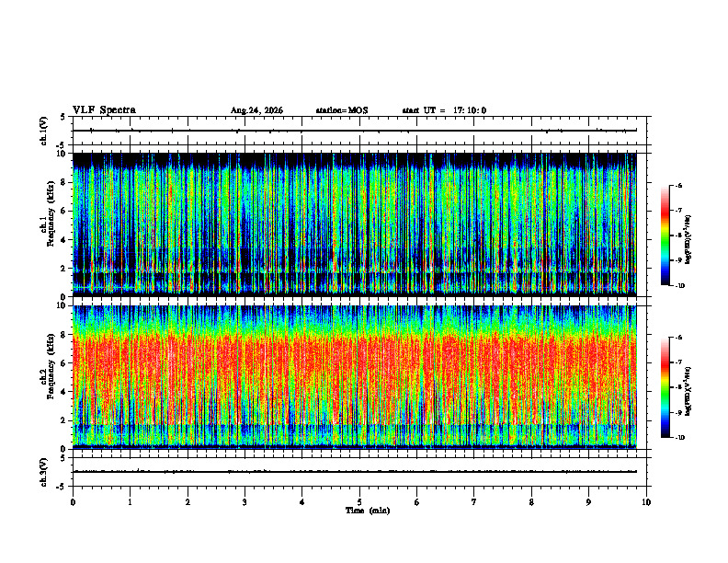
Task: Click the ch.2 Frequency (kHz) axis label
Action: (49, 377)
